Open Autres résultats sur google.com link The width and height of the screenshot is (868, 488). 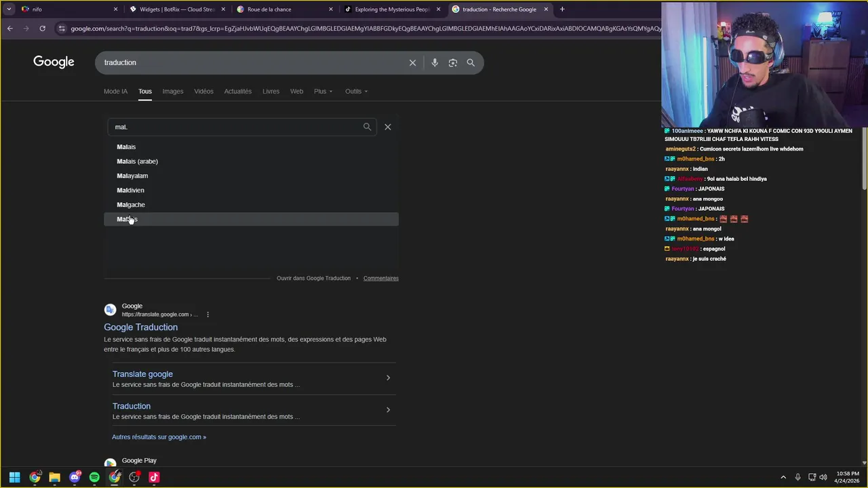tap(159, 437)
